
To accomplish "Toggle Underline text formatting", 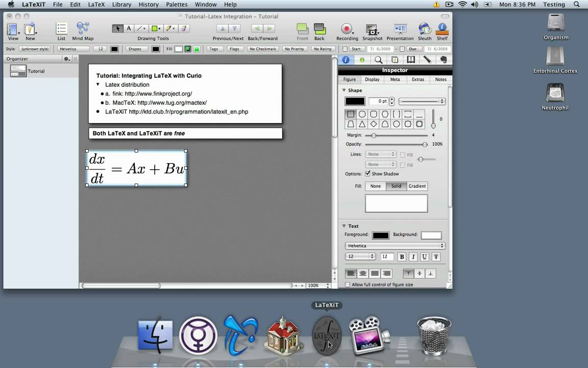I will tap(424, 257).
